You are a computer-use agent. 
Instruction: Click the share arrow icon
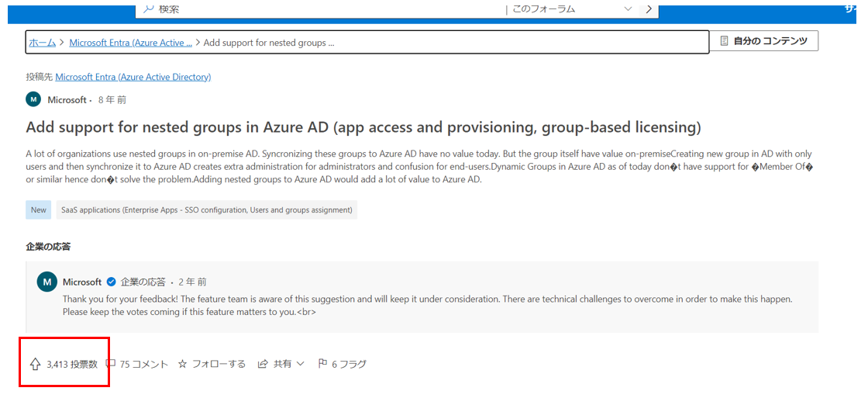click(x=263, y=364)
